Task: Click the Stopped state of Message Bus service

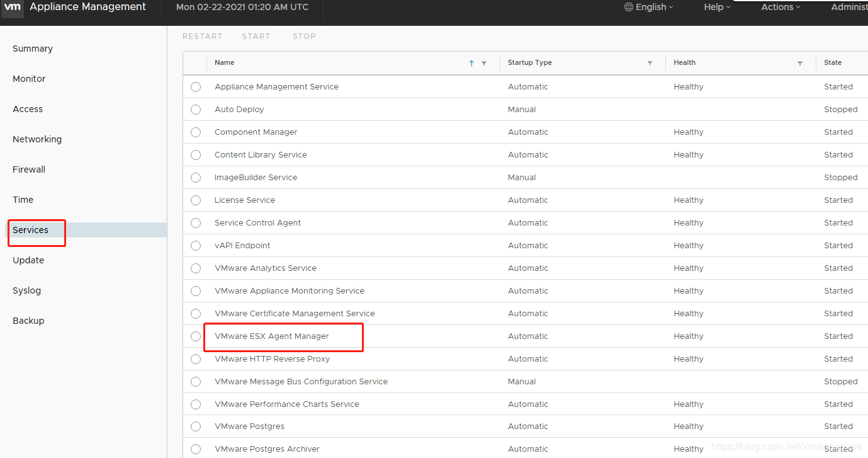Action: tap(840, 382)
